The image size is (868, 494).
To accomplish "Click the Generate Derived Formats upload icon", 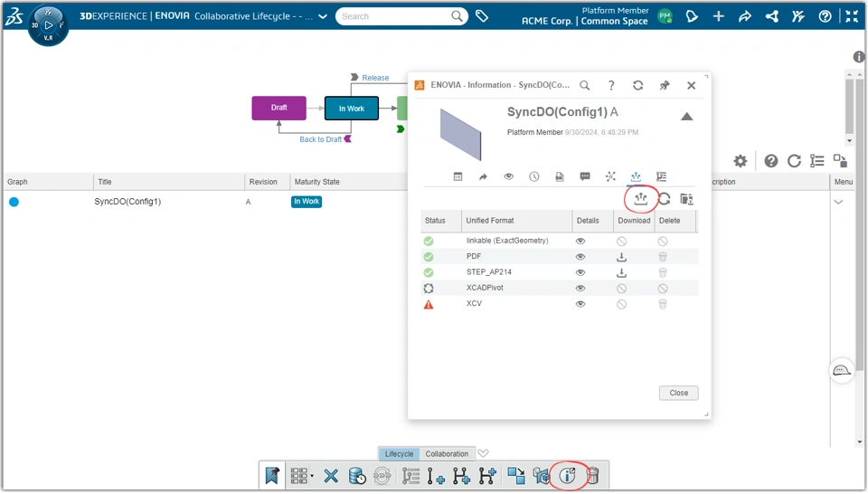I will pyautogui.click(x=640, y=199).
